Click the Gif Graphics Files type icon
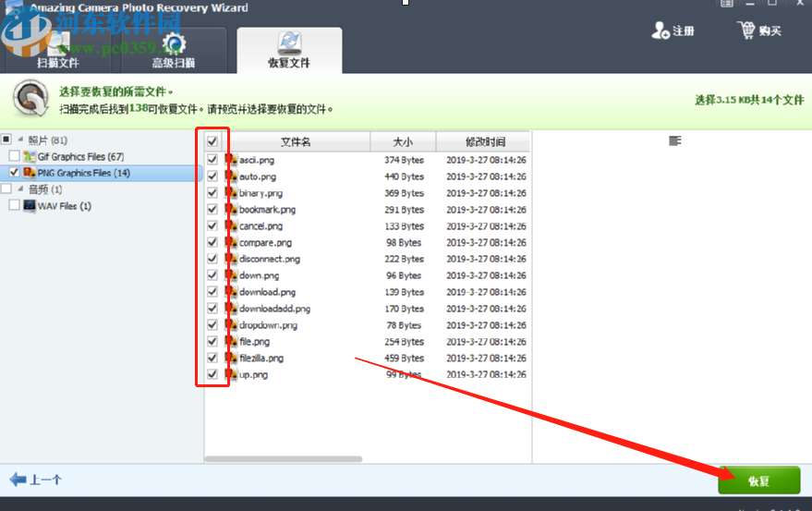812x511 pixels. [30, 156]
